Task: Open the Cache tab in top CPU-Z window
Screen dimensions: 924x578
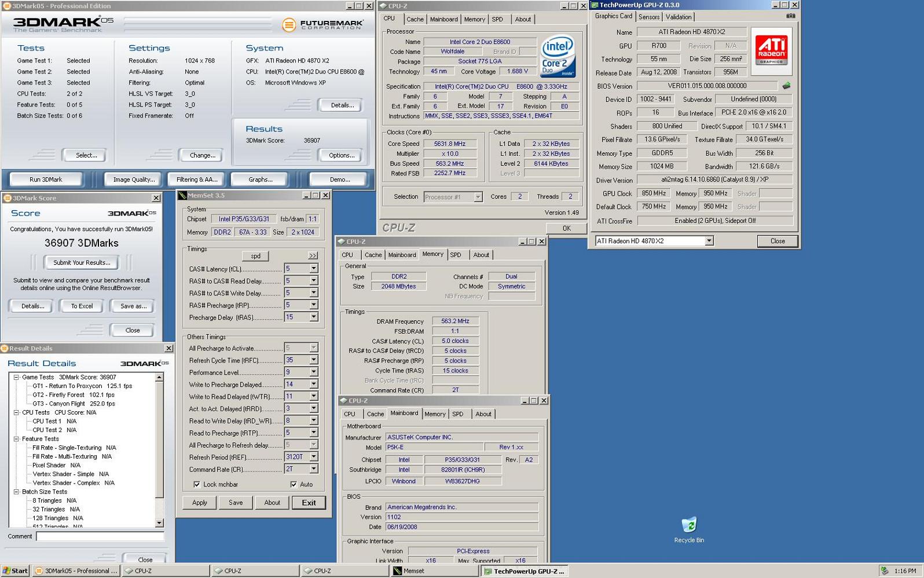Action: pyautogui.click(x=415, y=20)
